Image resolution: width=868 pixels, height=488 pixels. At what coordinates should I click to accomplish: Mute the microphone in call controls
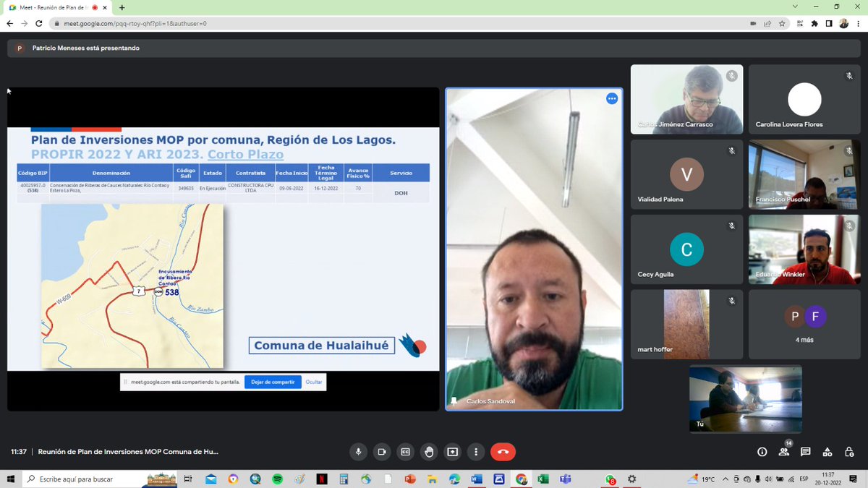tap(357, 452)
